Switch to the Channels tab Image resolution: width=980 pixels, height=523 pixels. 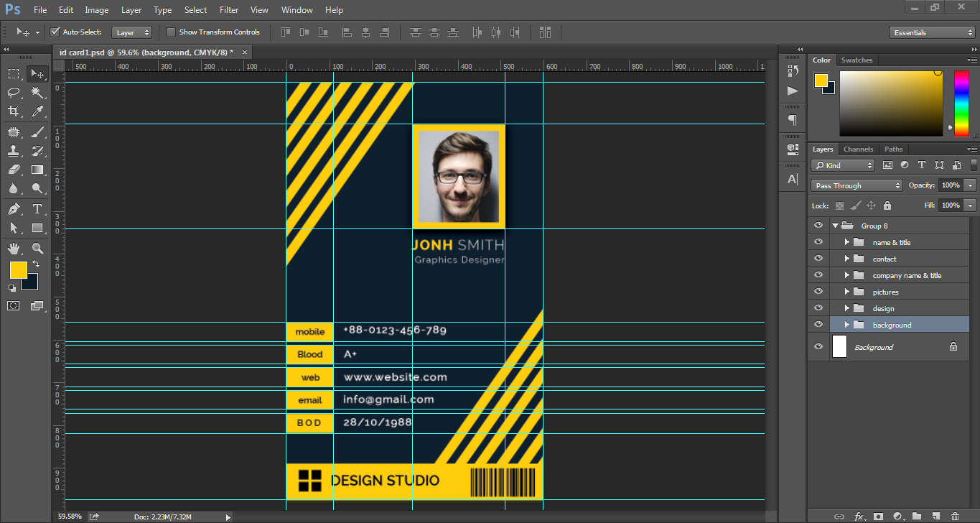(858, 149)
